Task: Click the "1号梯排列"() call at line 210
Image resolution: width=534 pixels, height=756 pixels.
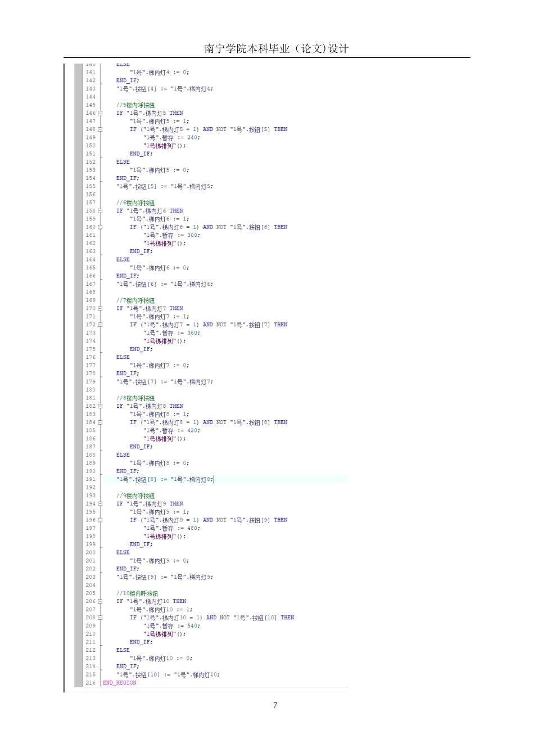Action: [x=164, y=634]
